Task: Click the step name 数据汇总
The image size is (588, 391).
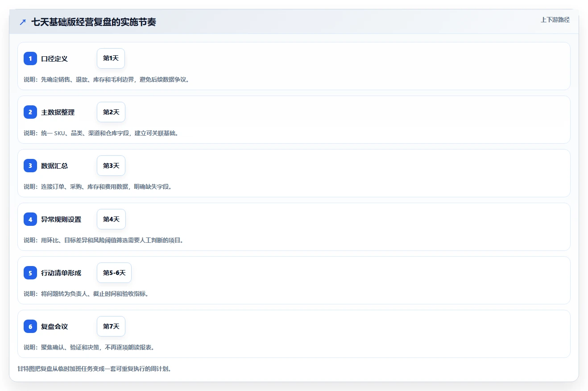Action: [x=54, y=166]
